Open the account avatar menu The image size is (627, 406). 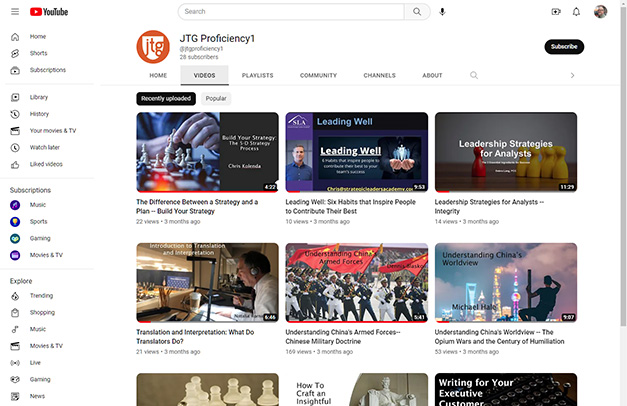600,12
